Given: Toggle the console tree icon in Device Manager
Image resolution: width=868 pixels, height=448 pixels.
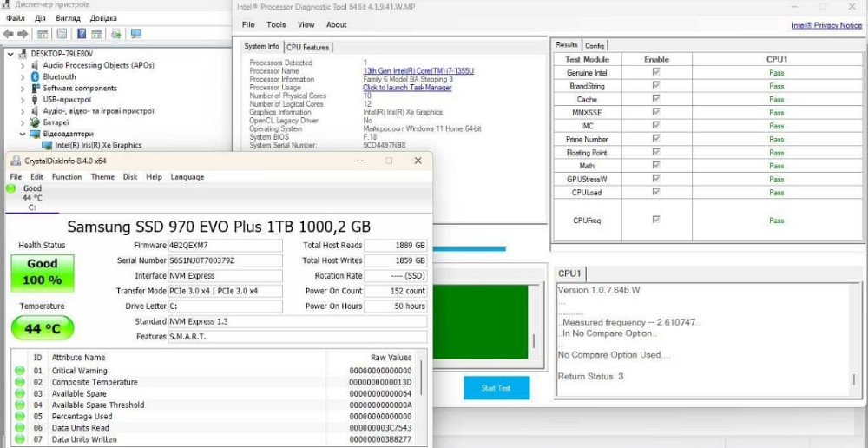Looking at the screenshot, I should 42,34.
